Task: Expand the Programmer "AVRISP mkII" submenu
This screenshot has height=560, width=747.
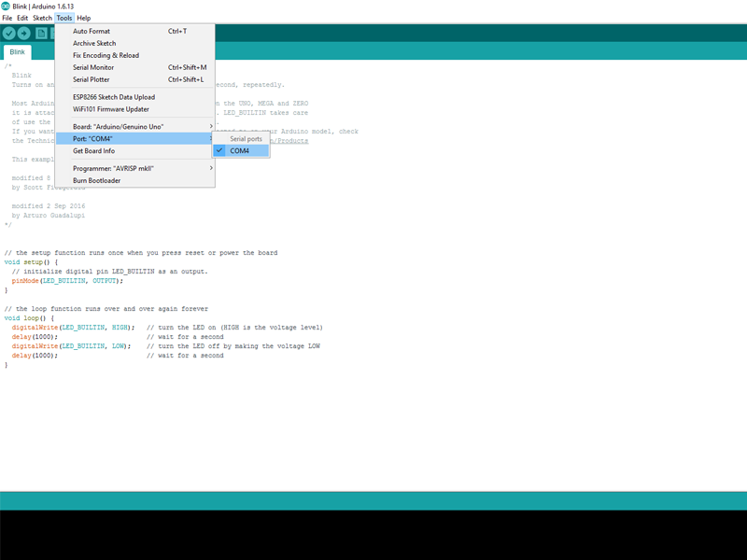Action: [x=134, y=169]
